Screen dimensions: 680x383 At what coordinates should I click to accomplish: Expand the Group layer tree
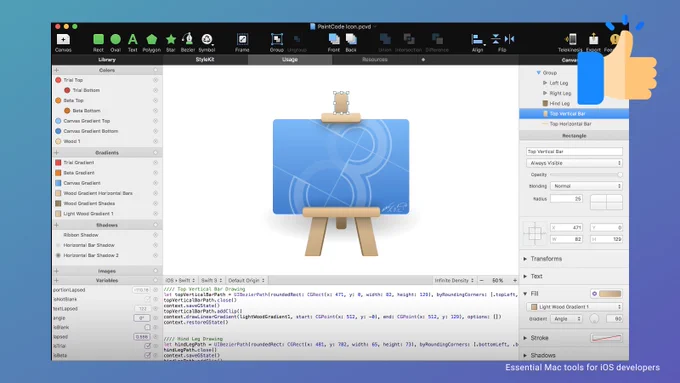[538, 73]
